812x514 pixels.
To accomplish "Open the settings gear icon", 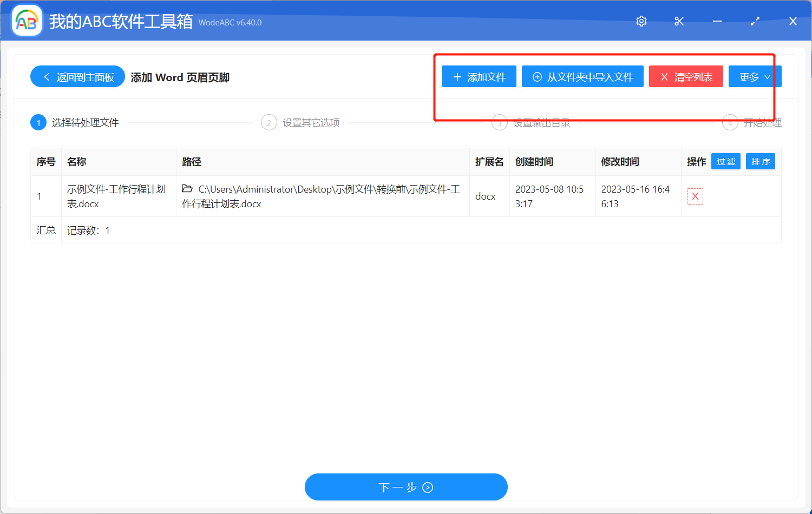I will 641,21.
